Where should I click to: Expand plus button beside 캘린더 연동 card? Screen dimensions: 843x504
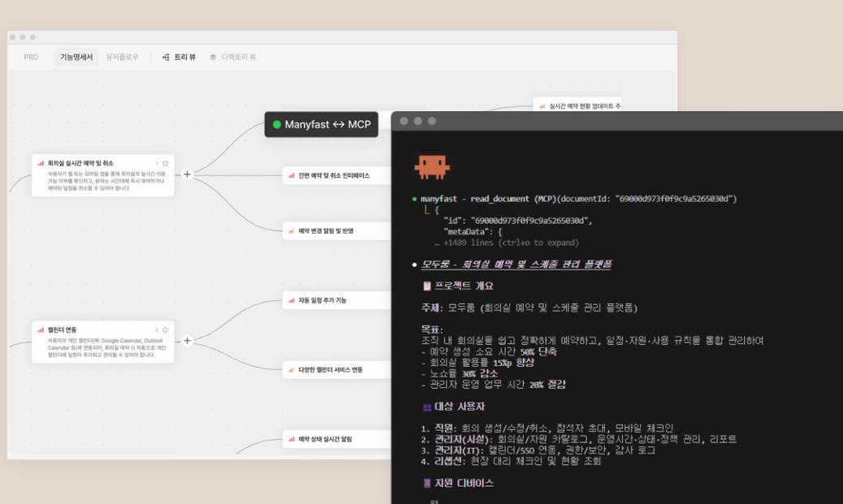pyautogui.click(x=187, y=341)
